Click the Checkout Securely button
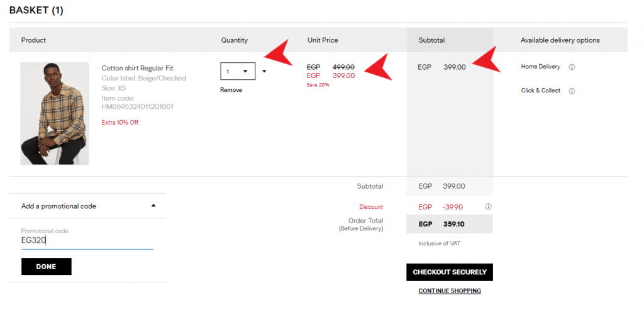Image resolution: width=644 pixels, height=312 pixels. coord(450,272)
